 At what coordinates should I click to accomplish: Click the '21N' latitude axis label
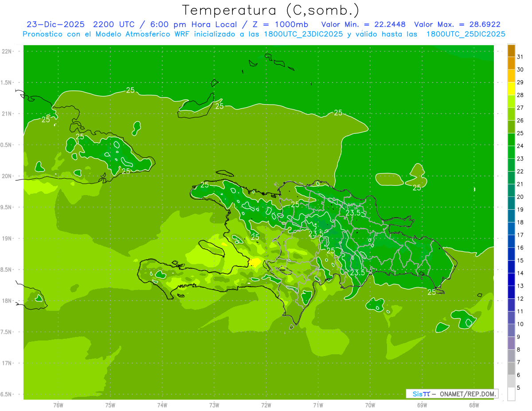tap(7, 114)
